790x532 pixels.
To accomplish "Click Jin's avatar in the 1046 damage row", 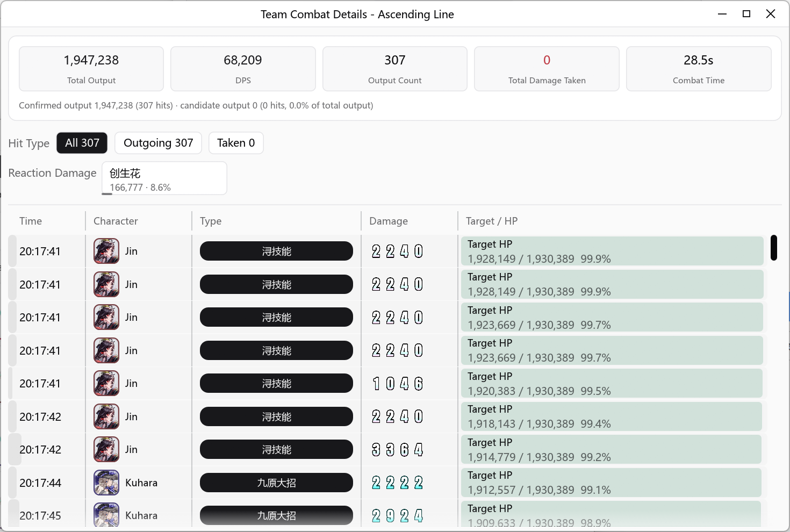I will tap(106, 383).
